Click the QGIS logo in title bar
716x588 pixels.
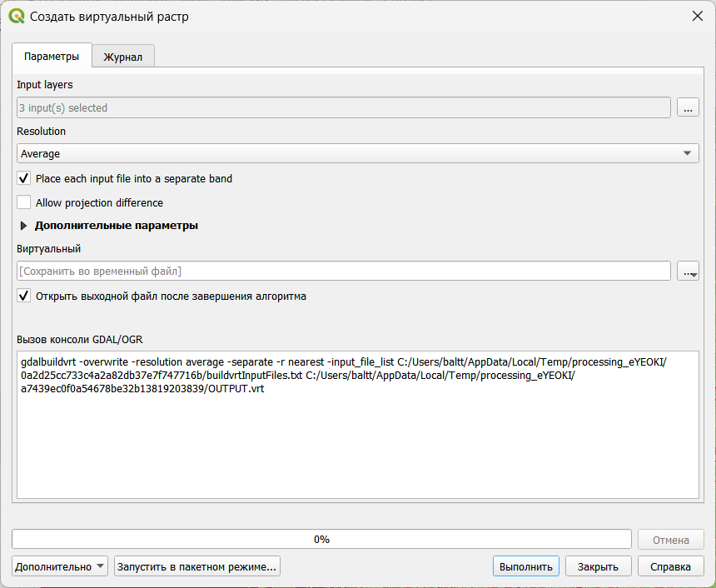point(16,16)
